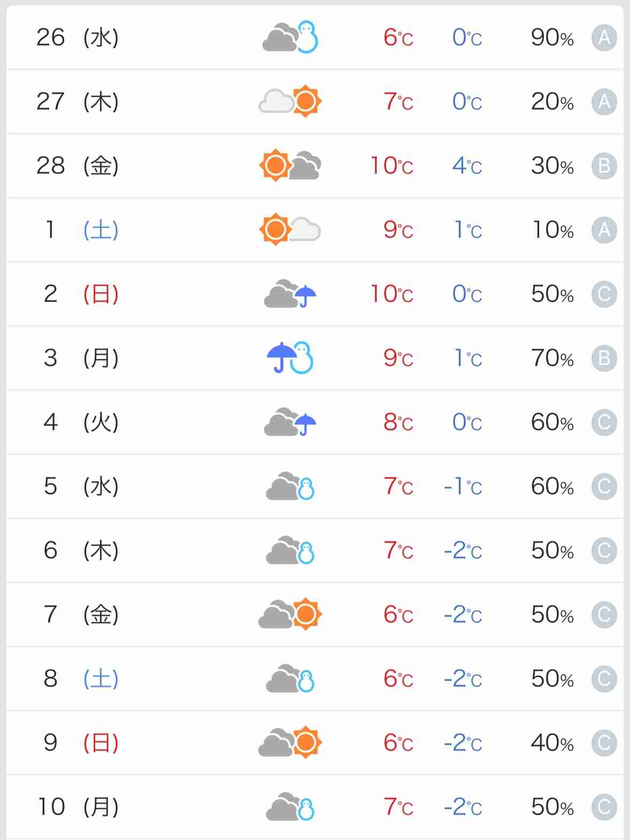Tap the cloudy-with-snow icon for the 26th
Viewport: 630px width, 840px height.
(x=290, y=37)
